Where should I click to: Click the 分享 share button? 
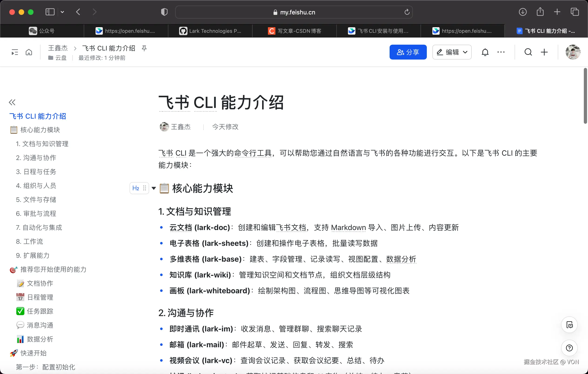408,52
